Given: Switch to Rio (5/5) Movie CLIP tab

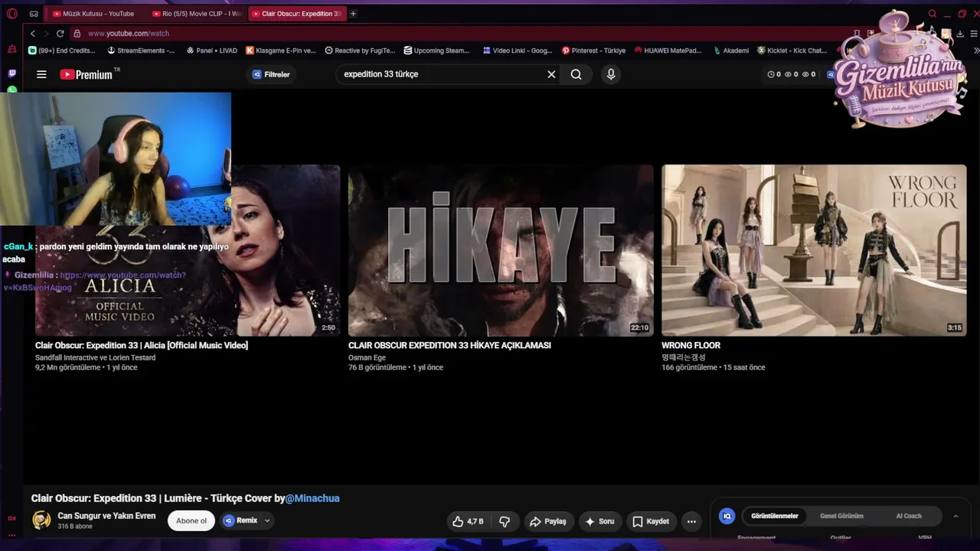Looking at the screenshot, I should (197, 14).
